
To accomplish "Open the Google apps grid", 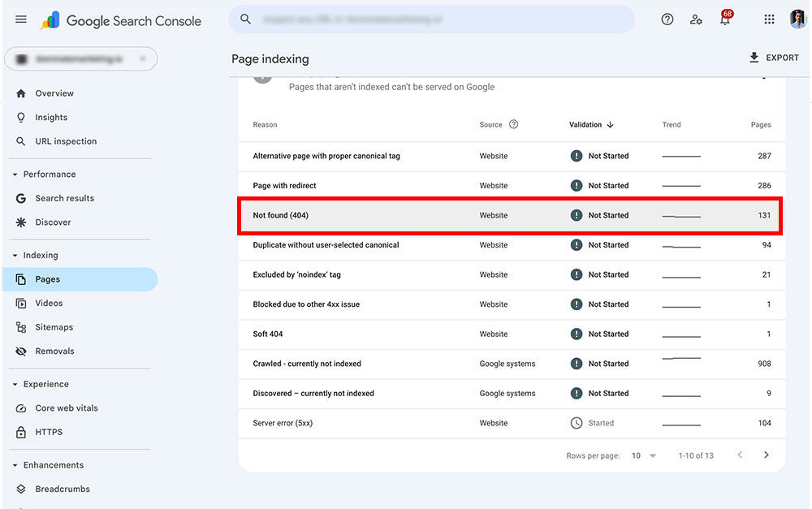I will (x=768, y=19).
